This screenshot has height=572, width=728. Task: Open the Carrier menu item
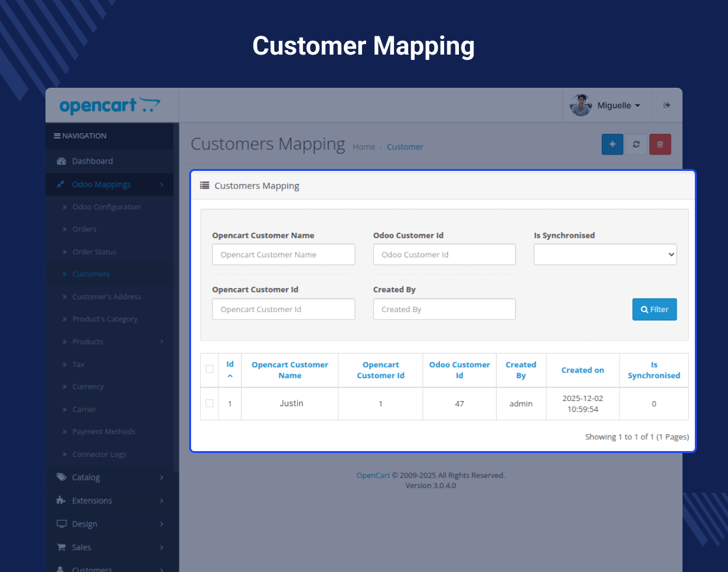point(84,409)
